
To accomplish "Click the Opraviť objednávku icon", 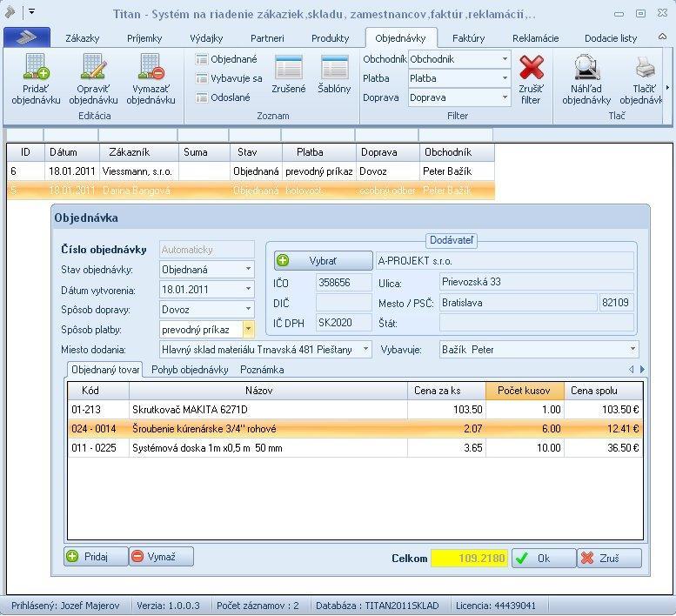I will 93,67.
